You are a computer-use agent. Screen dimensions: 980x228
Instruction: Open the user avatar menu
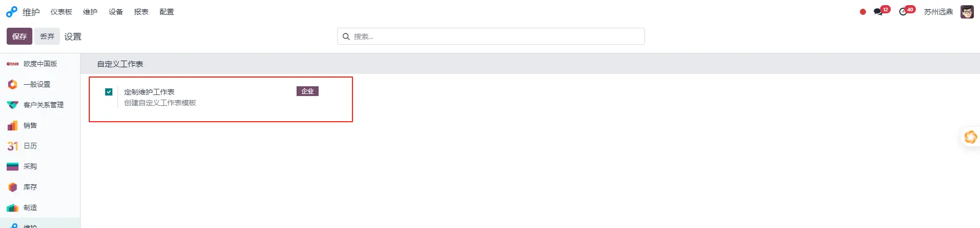click(967, 12)
